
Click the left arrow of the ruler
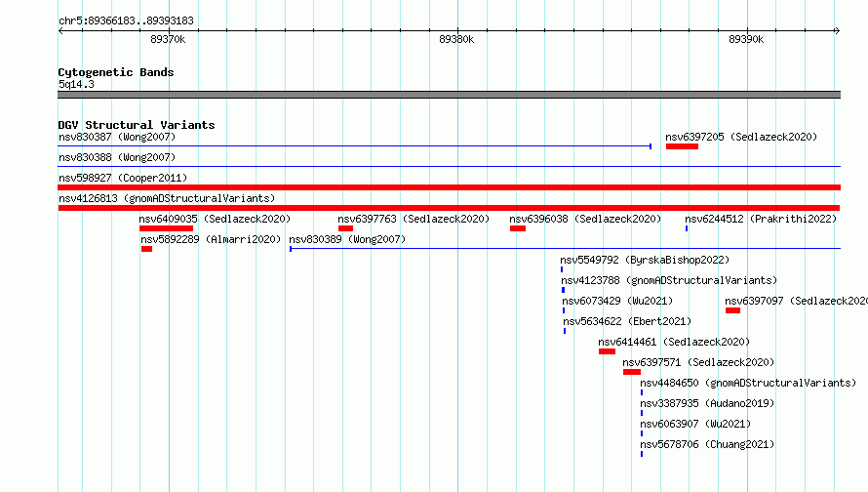pyautogui.click(x=60, y=31)
